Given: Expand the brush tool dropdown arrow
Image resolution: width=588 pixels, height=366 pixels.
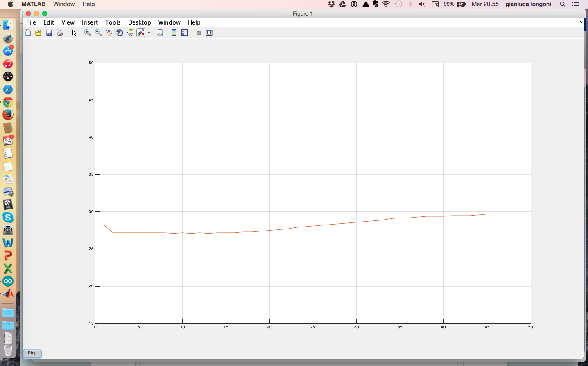Looking at the screenshot, I should click(x=149, y=33).
